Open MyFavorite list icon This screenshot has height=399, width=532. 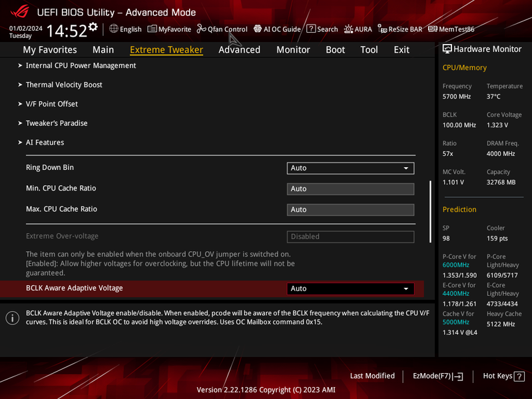(152, 29)
